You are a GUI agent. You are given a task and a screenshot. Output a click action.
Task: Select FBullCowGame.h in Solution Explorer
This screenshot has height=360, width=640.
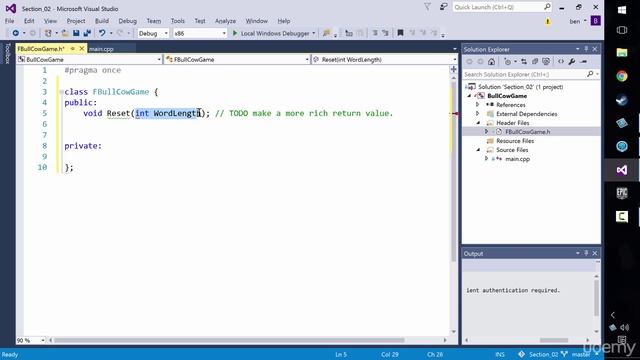tap(527, 131)
